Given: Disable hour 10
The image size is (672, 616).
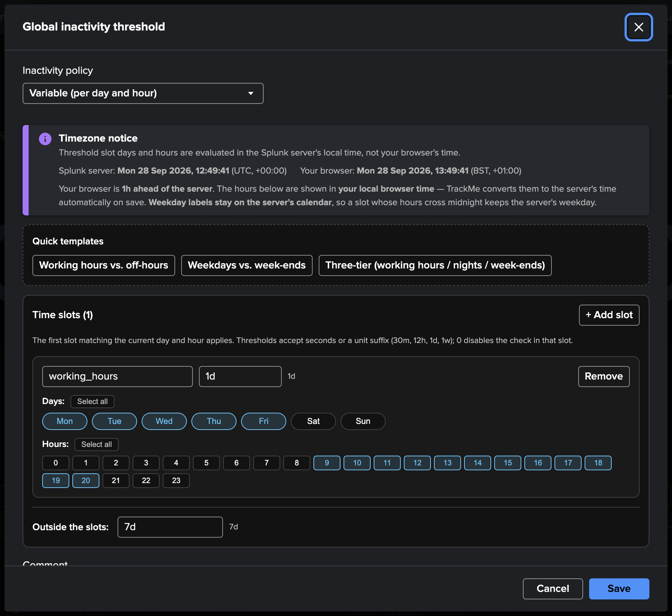Looking at the screenshot, I should click(x=357, y=463).
